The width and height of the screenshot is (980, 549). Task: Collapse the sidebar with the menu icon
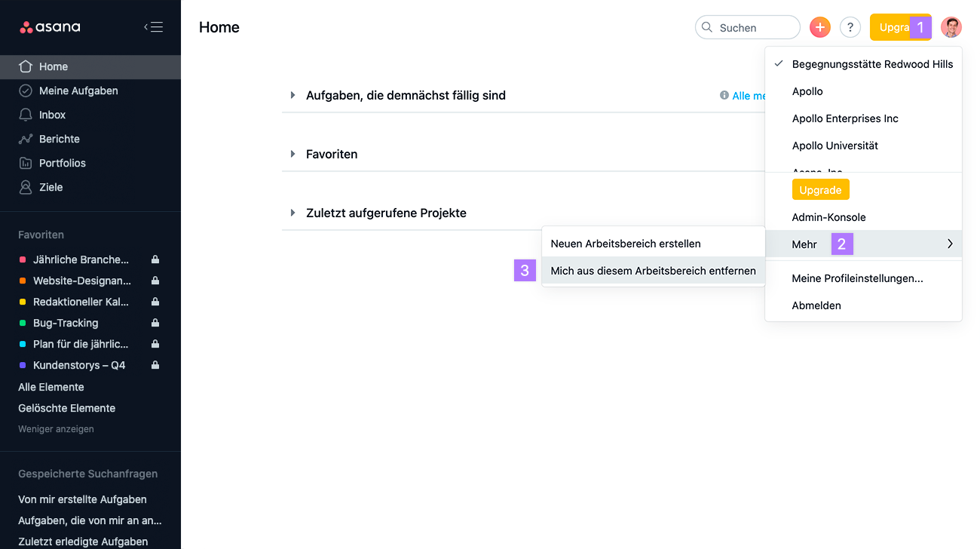click(x=153, y=27)
